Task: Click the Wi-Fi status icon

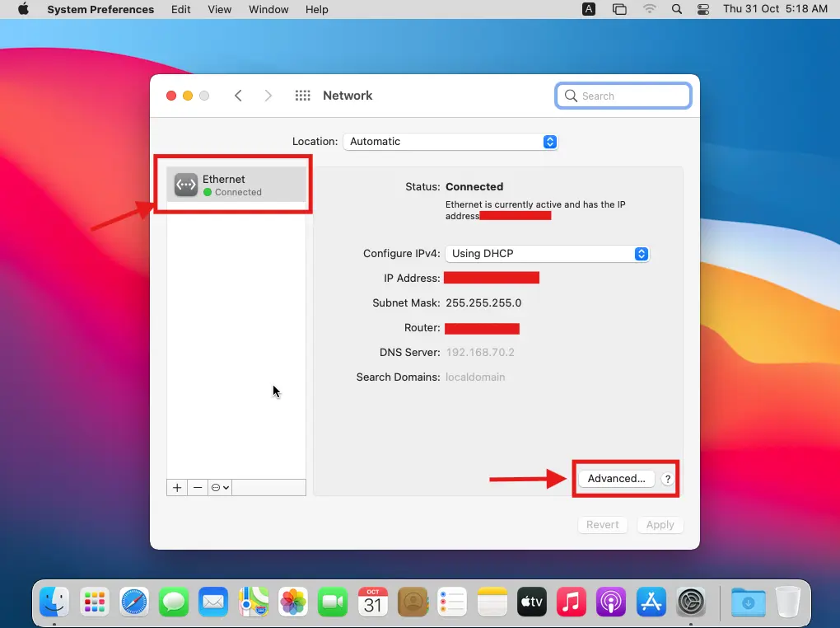Action: [x=649, y=9]
